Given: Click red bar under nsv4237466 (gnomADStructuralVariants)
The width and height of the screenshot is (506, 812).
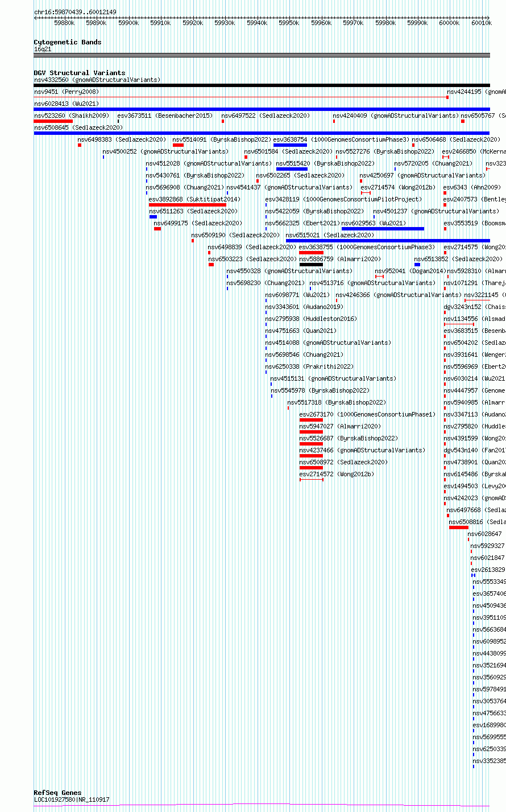Looking at the screenshot, I should pos(311,456).
